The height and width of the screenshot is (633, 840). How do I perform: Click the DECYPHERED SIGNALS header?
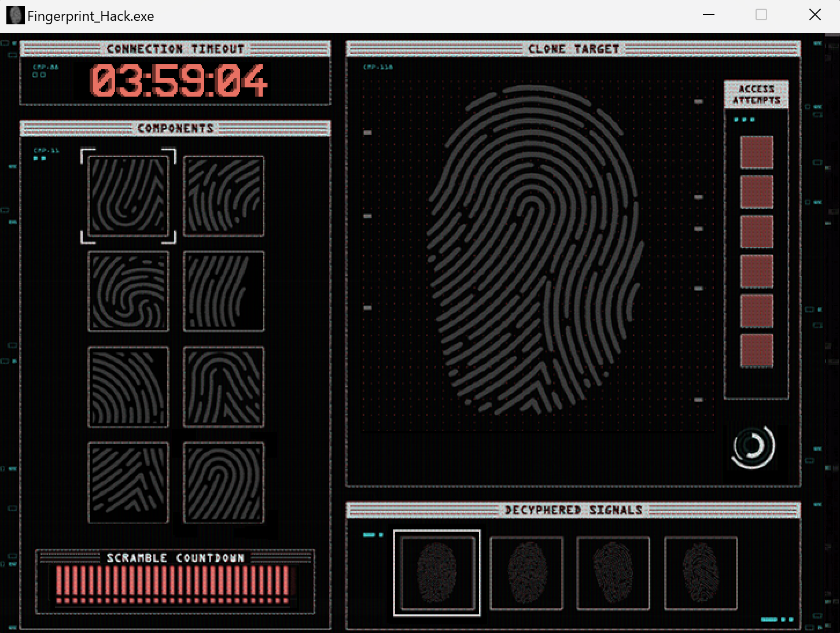[573, 510]
